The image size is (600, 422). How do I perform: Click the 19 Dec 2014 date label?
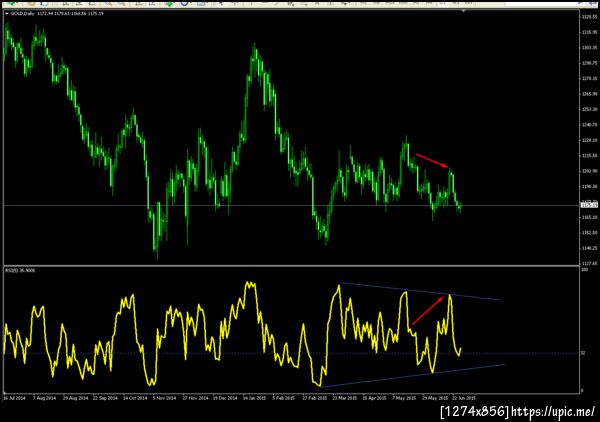click(x=225, y=398)
